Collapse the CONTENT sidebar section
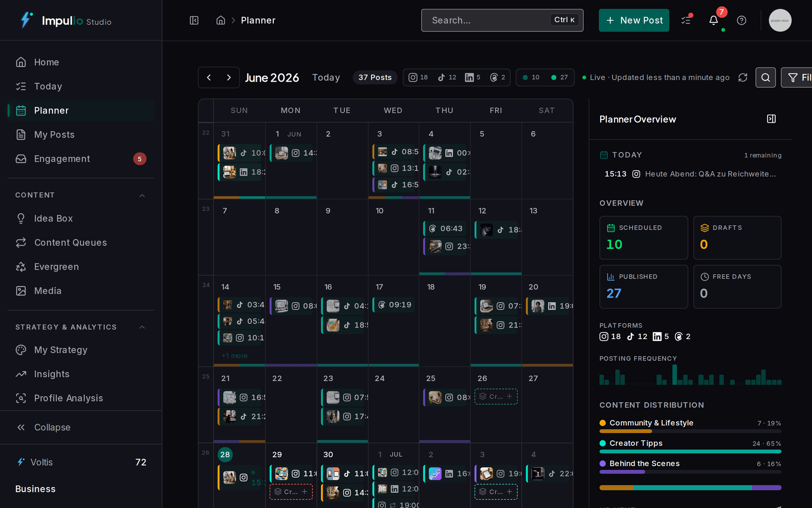 (142, 195)
